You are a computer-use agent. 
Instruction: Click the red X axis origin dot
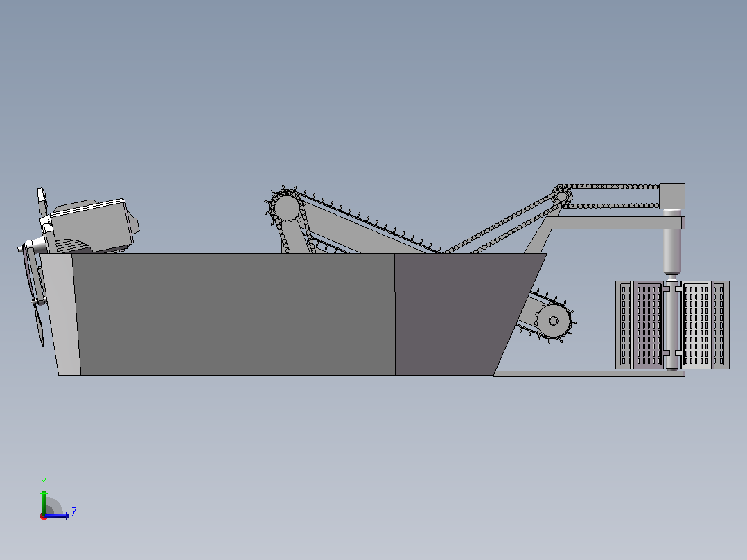click(x=44, y=516)
